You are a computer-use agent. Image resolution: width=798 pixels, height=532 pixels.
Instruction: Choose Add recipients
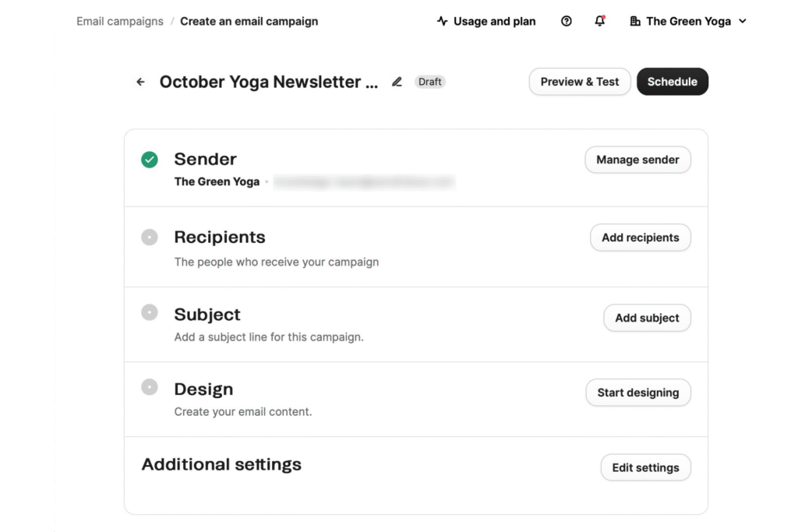(x=640, y=238)
